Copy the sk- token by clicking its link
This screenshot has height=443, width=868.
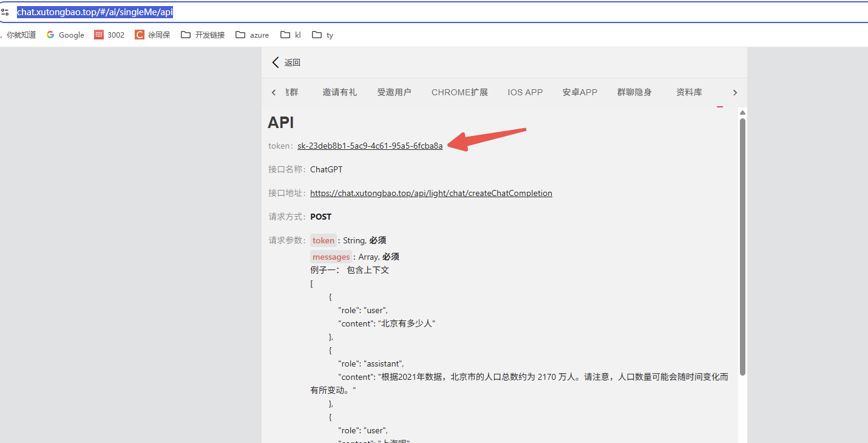(x=370, y=146)
